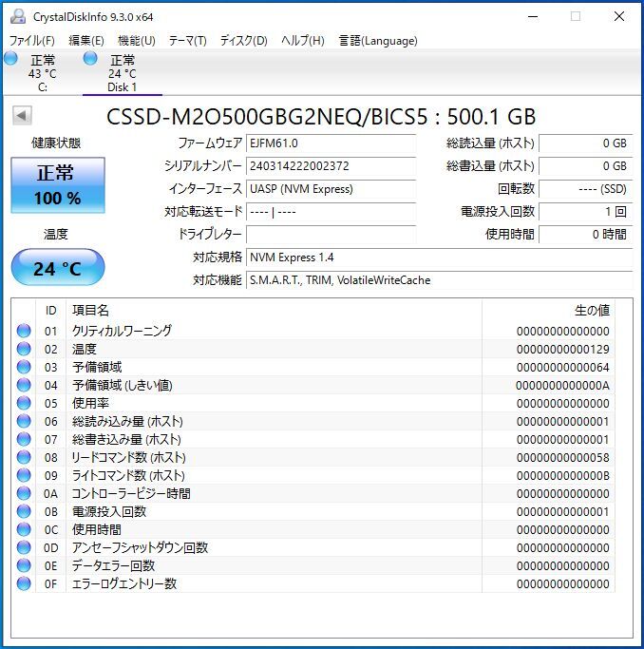644x649 pixels.
Task: Open the 言語(Language) menu
Action: [378, 41]
